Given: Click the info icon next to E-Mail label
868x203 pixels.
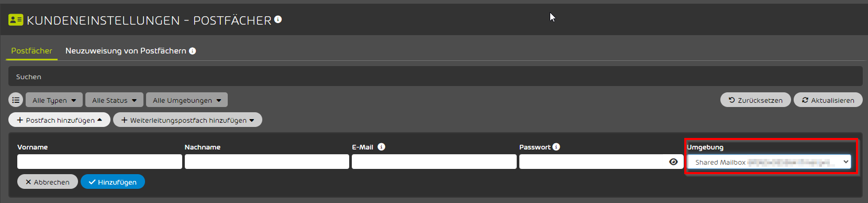Looking at the screenshot, I should click(x=381, y=147).
